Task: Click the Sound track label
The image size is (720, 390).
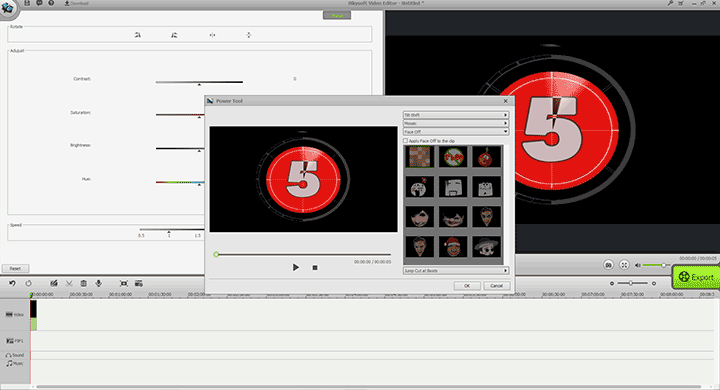Action: tap(15, 355)
